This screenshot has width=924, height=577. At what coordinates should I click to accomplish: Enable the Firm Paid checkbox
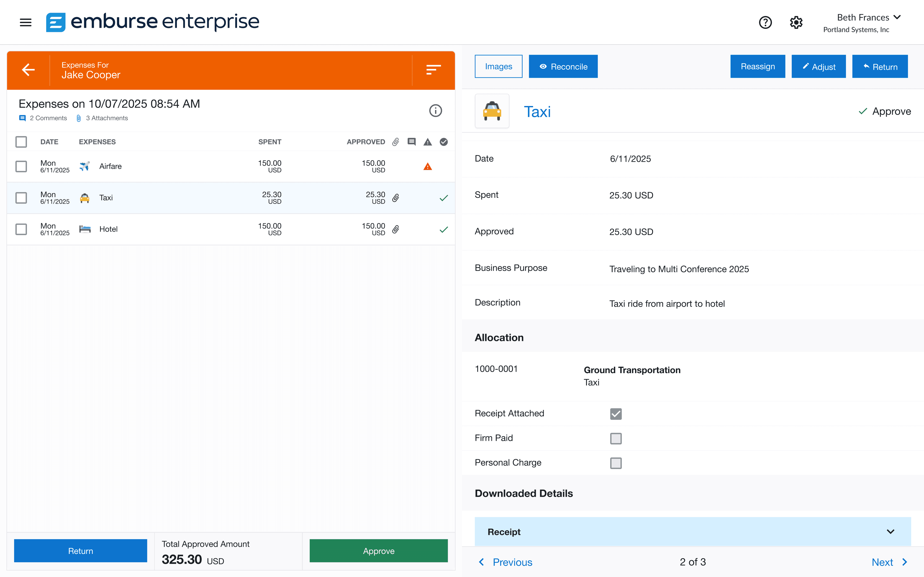(x=616, y=438)
